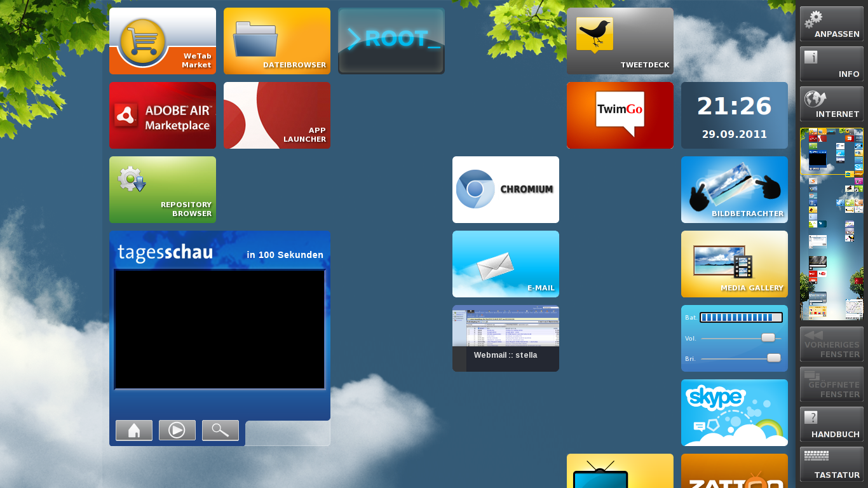
Task: Click the desktop overview minimap
Action: tap(832, 224)
